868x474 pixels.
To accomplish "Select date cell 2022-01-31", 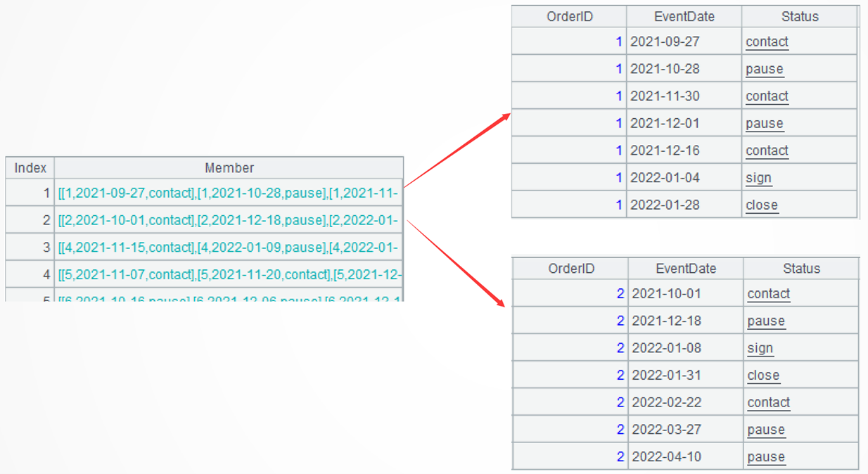I will pyautogui.click(x=686, y=375).
